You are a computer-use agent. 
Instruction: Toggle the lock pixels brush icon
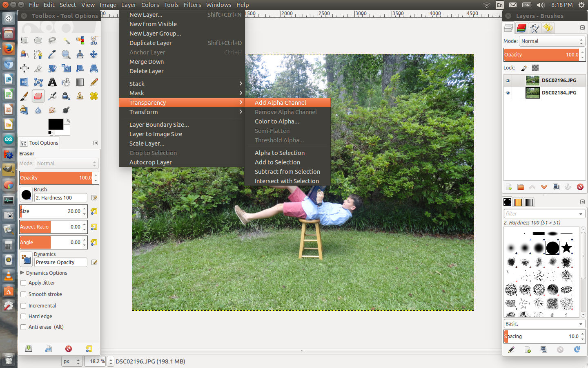coord(524,68)
